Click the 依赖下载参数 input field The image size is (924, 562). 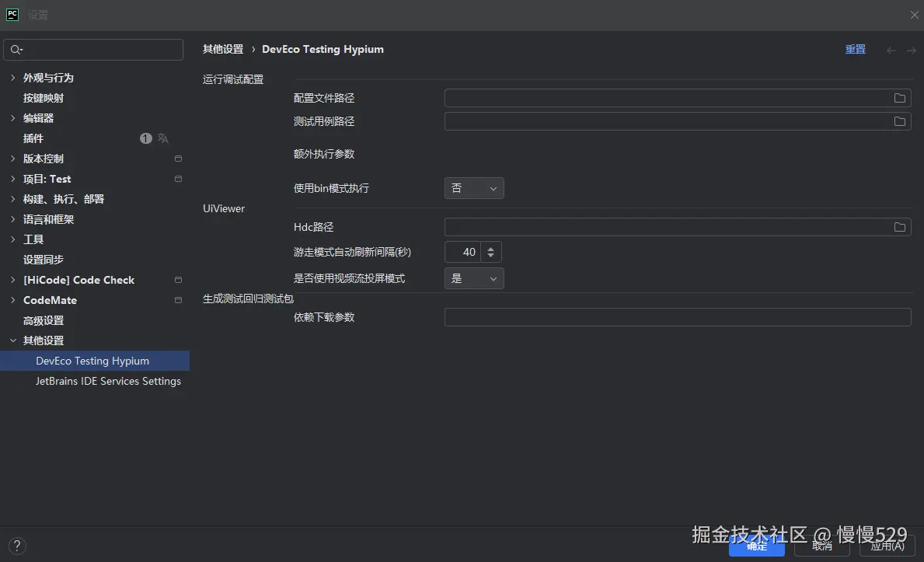(678, 316)
